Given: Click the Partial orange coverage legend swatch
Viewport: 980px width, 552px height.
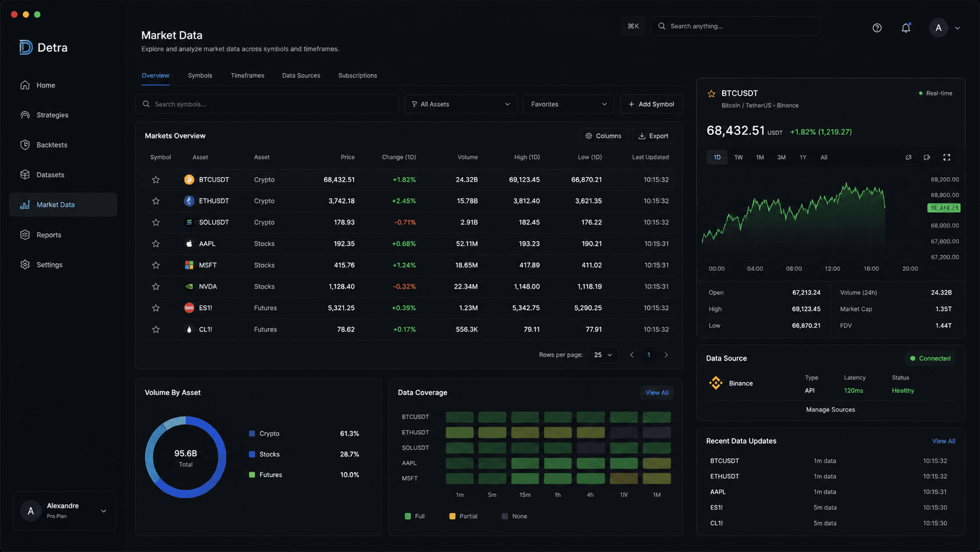Looking at the screenshot, I should [x=452, y=516].
